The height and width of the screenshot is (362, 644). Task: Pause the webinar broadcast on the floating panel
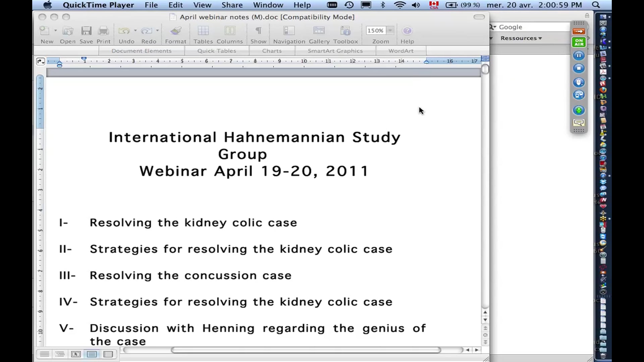click(579, 55)
